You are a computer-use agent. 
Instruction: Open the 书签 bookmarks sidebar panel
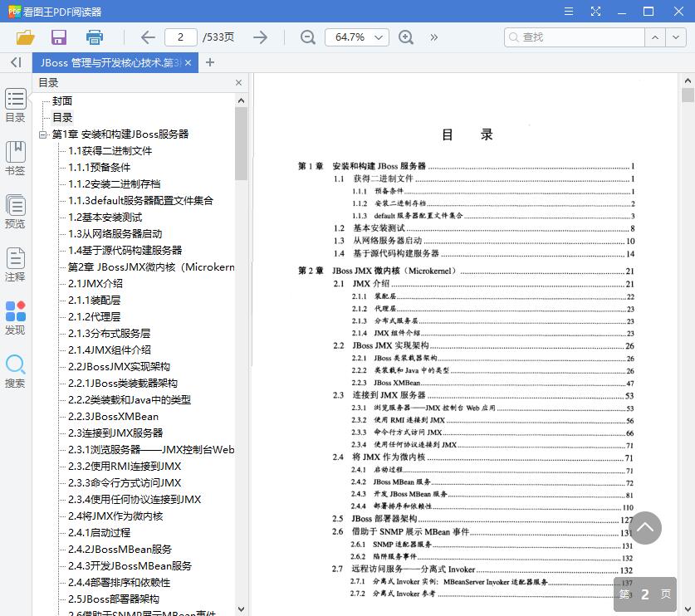pos(15,159)
